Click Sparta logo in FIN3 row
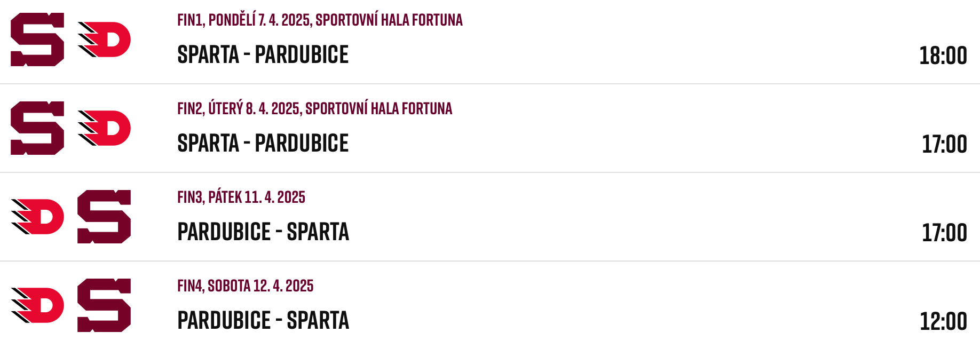 click(x=104, y=217)
